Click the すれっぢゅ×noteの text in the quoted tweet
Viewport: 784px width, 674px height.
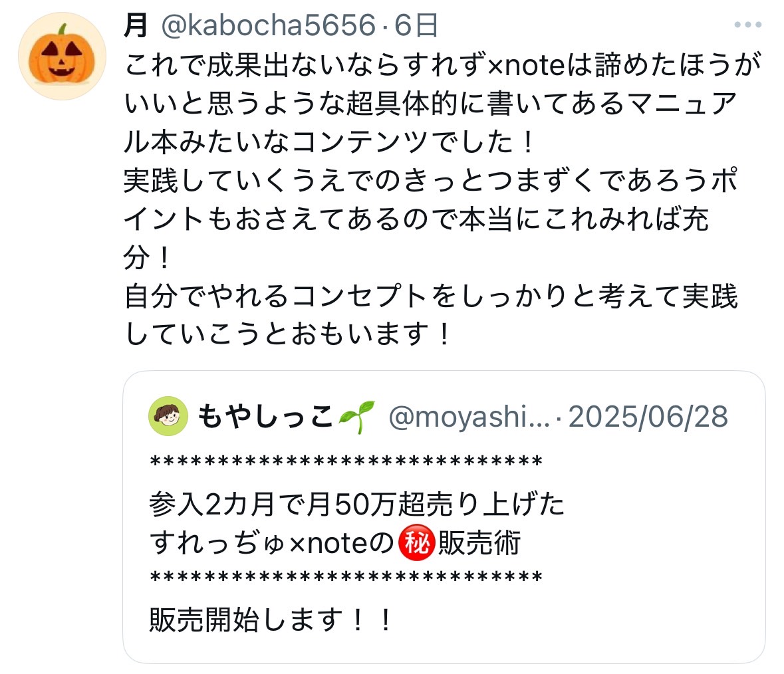click(273, 542)
